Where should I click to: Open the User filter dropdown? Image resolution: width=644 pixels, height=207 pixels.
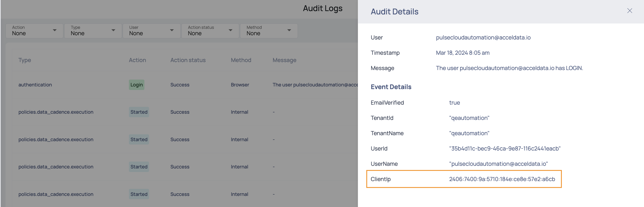(x=152, y=31)
